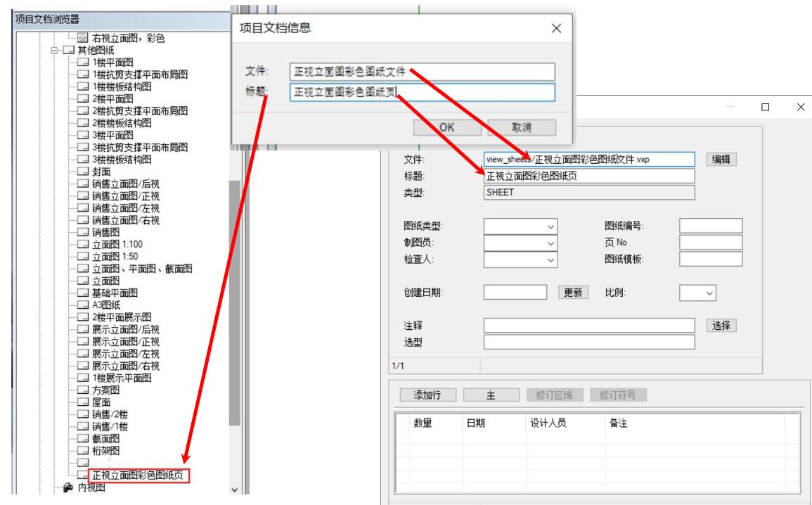Viewport: 812px width, 505px height.
Task: Select 封面 sheet in tree
Action: [101, 172]
